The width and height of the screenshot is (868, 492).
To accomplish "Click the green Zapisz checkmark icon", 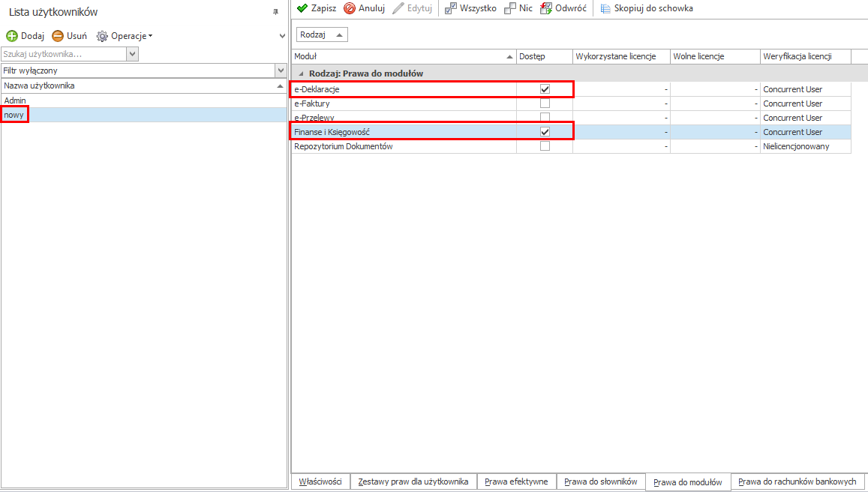I will click(x=302, y=8).
